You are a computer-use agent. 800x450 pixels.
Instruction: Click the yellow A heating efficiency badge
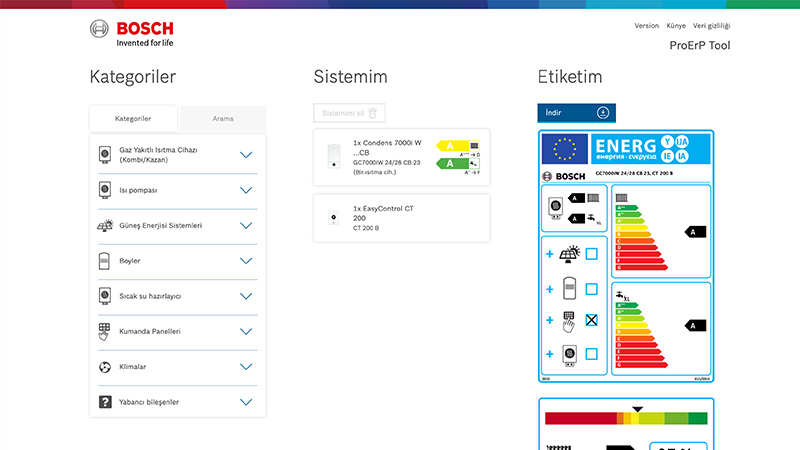(x=458, y=146)
